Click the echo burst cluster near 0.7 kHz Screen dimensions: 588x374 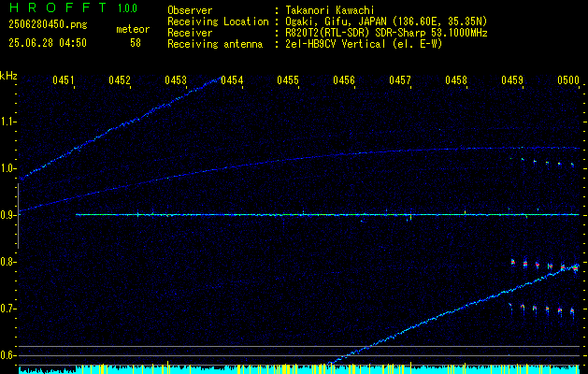pos(542,309)
